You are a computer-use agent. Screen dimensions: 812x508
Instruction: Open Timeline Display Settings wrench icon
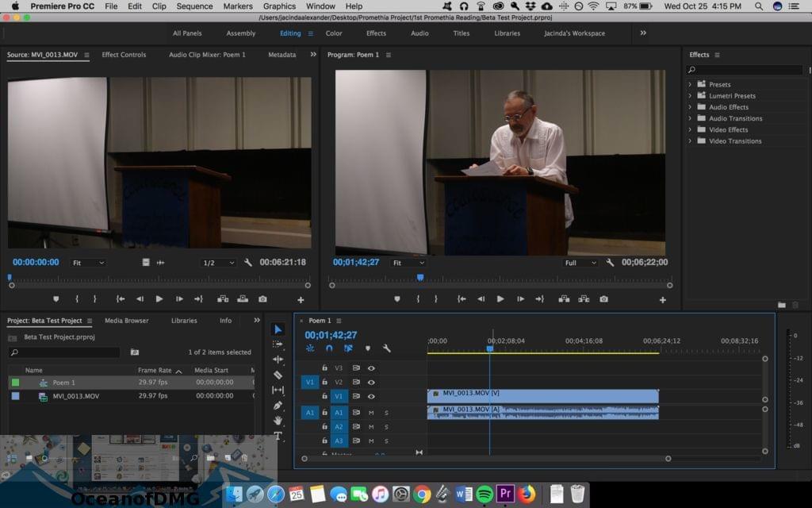[387, 348]
